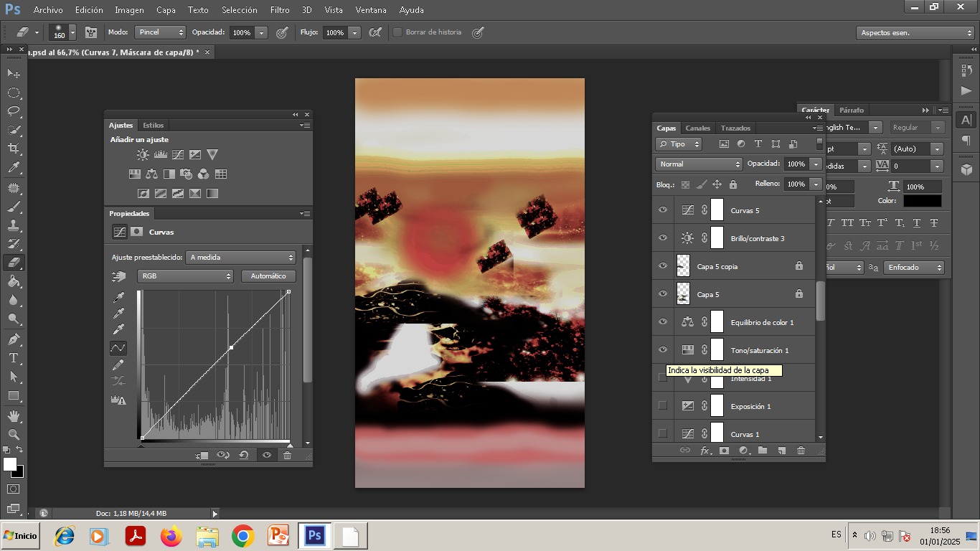The height and width of the screenshot is (551, 980).
Task: Create a new group in Capas panel
Action: [763, 451]
